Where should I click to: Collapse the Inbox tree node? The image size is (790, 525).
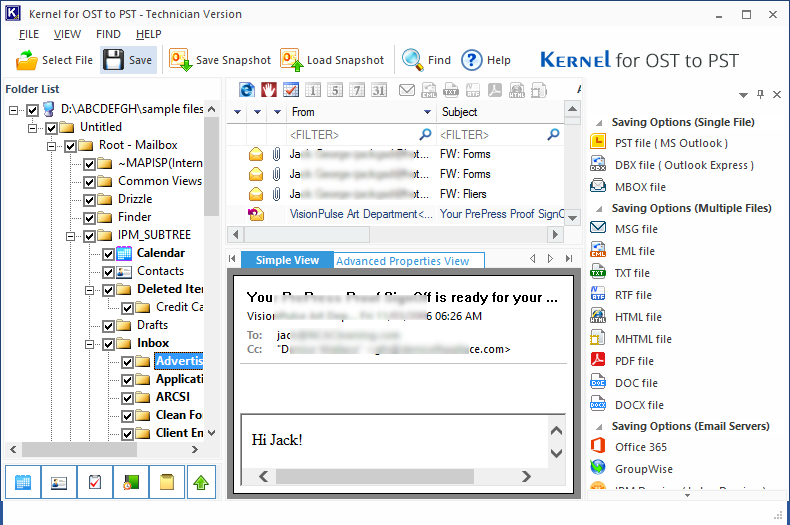pyautogui.click(x=90, y=344)
